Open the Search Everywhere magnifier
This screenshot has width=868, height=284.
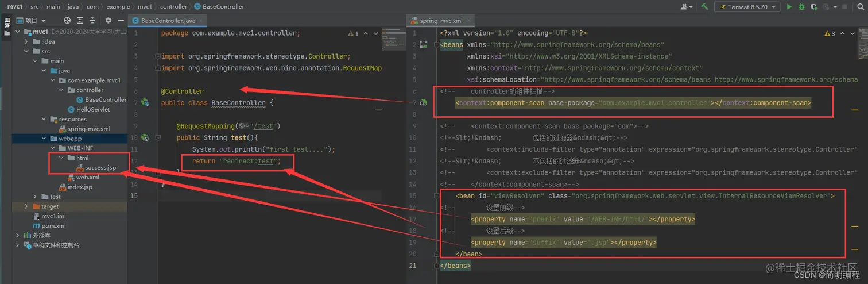860,7
